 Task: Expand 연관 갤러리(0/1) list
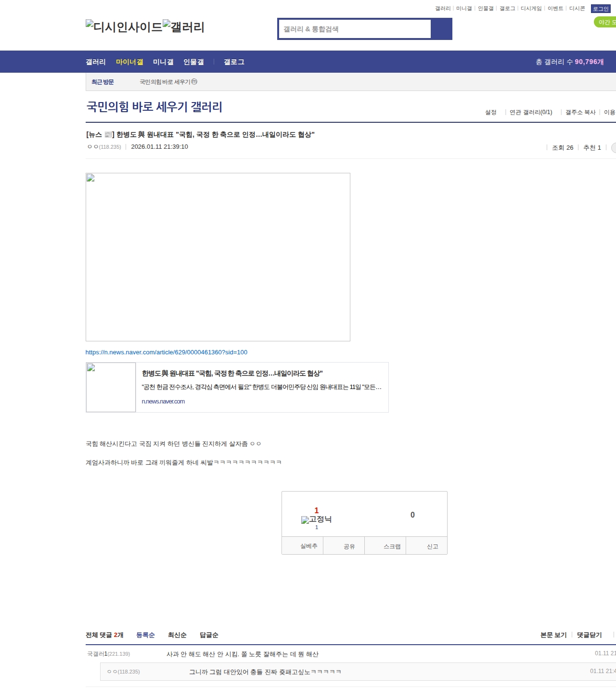(530, 112)
